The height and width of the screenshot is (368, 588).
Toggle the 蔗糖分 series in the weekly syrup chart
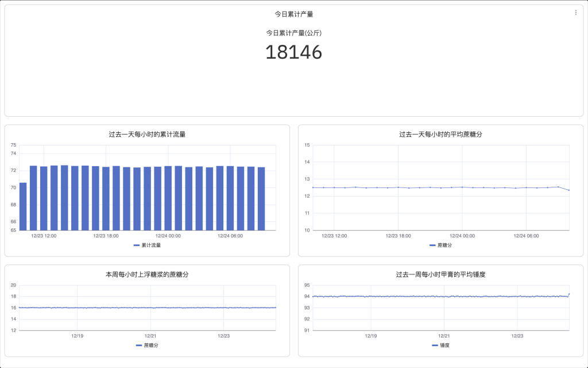click(140, 345)
